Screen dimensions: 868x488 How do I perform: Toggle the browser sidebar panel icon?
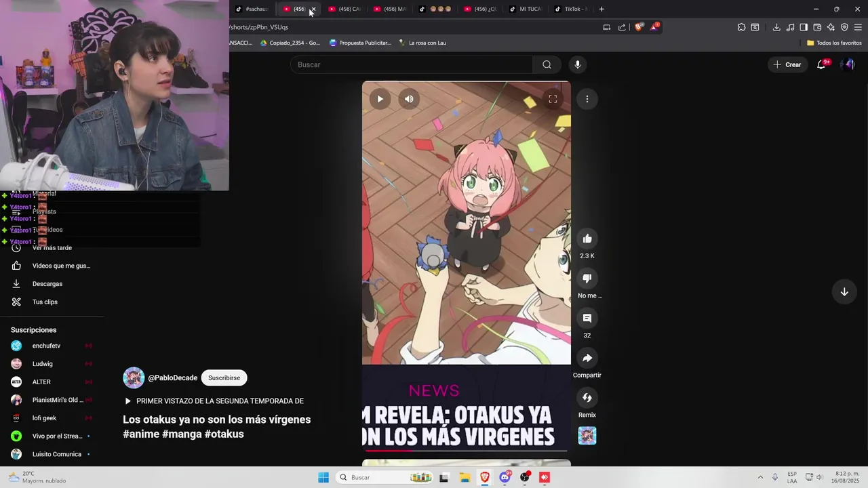804,27
